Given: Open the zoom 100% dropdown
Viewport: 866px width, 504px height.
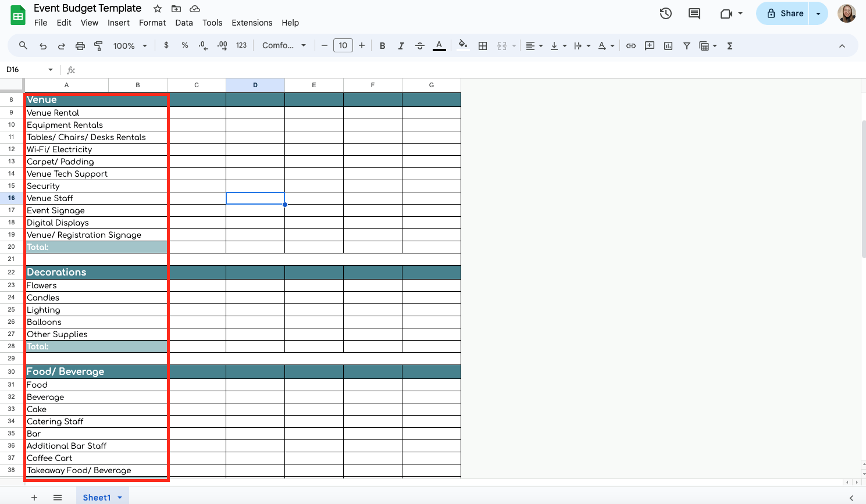Looking at the screenshot, I should point(130,46).
